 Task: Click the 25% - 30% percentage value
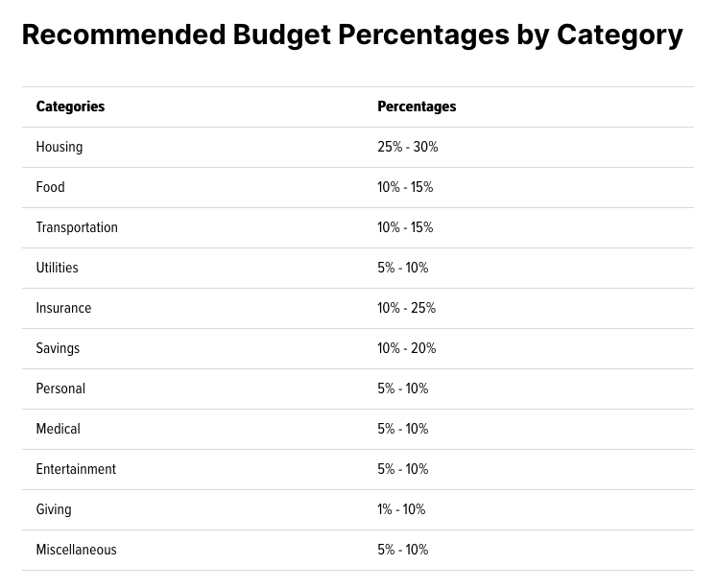coord(407,147)
